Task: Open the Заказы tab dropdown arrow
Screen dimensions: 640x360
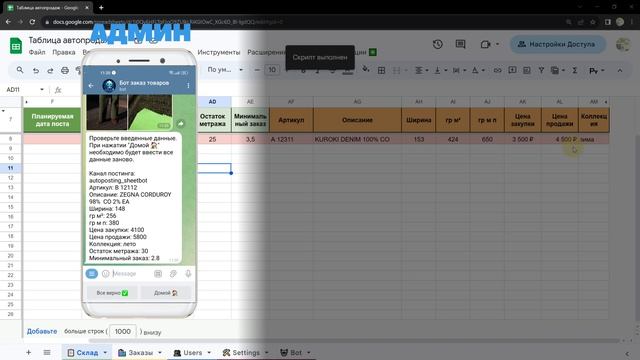Action: 160,352
